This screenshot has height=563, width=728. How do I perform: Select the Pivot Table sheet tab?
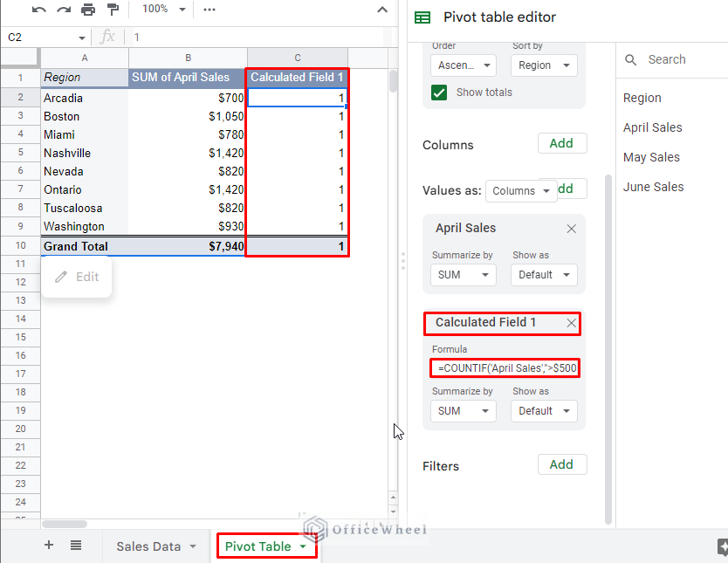tap(265, 546)
